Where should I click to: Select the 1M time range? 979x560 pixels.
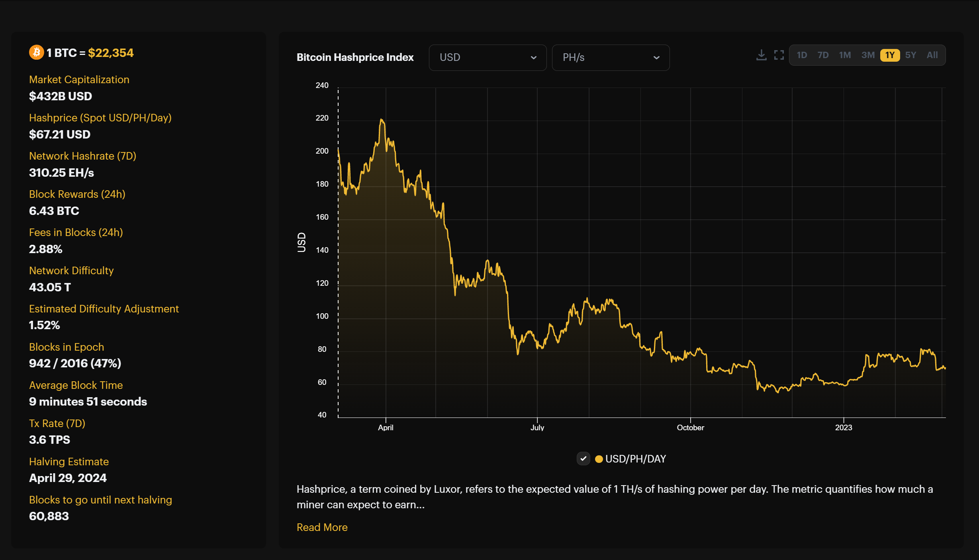845,55
